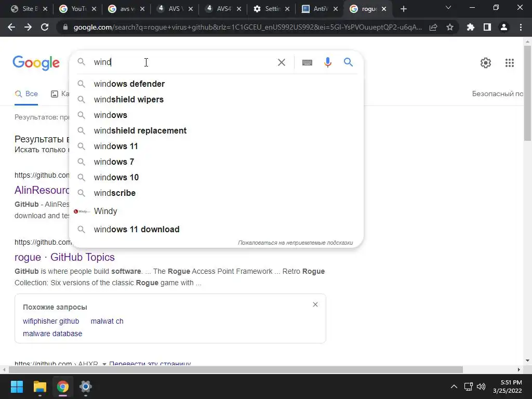Click related search wifiphisher github
532x399 pixels.
coord(51,321)
